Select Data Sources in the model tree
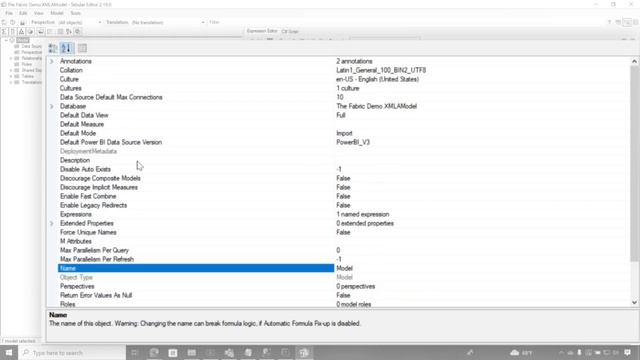 pos(31,46)
